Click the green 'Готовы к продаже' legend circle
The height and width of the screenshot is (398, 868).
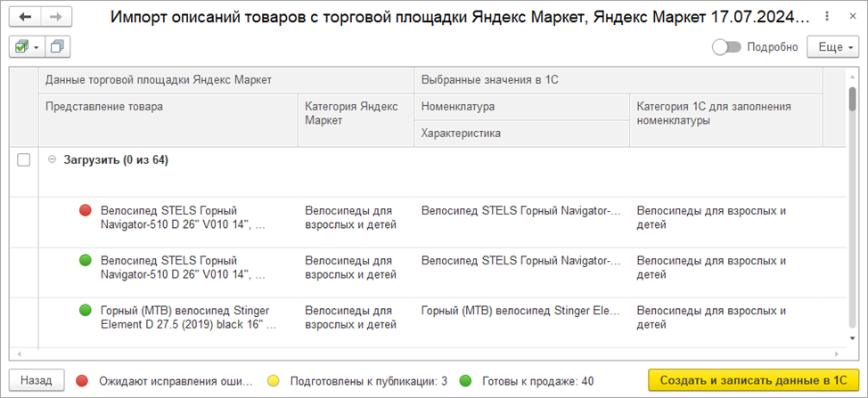point(466,380)
